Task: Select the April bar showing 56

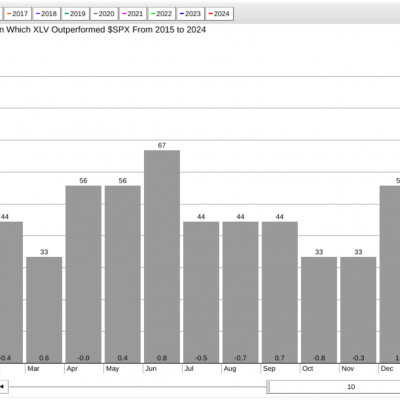Action: (83, 274)
